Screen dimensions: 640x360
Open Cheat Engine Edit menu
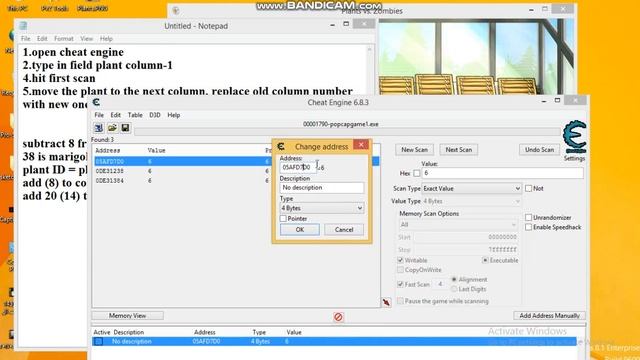coord(116,115)
